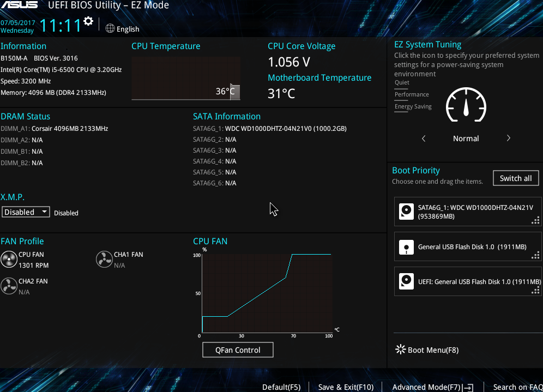This screenshot has height=392, width=543.
Task: Click the CPU Temperature history graph
Action: (x=185, y=79)
